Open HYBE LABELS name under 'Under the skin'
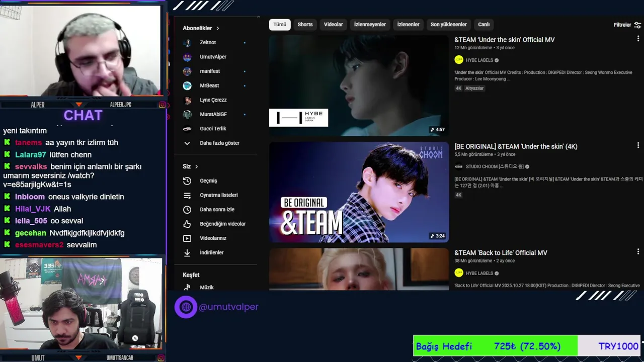The image size is (644, 362). tap(479, 60)
